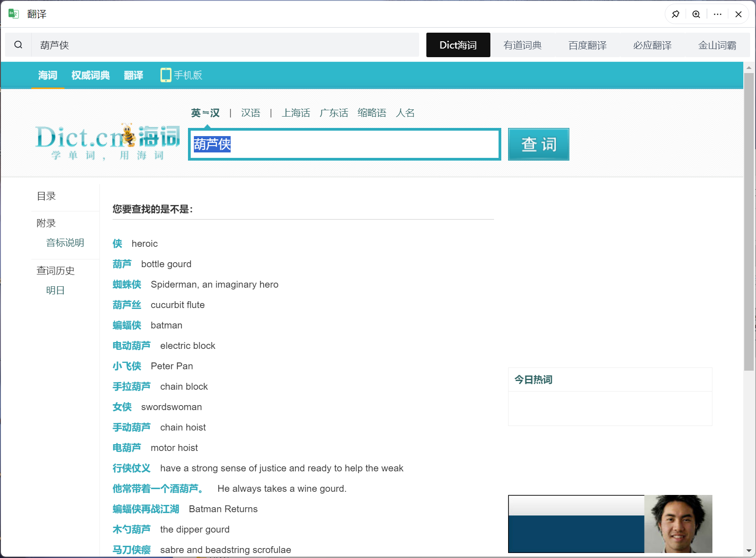Click the 今日热词 panel heading
Screen dimensions: 756x558
[534, 380]
